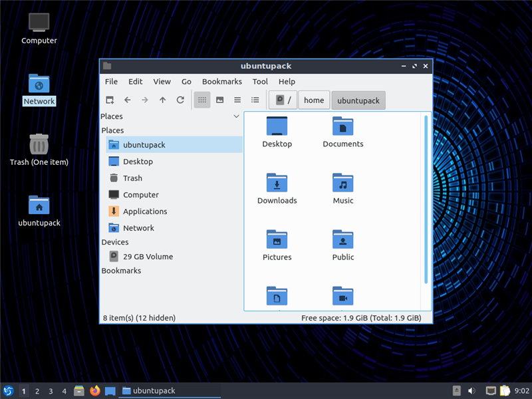This screenshot has width=532, height=399.
Task: Open the Help menu
Action: pos(287,82)
